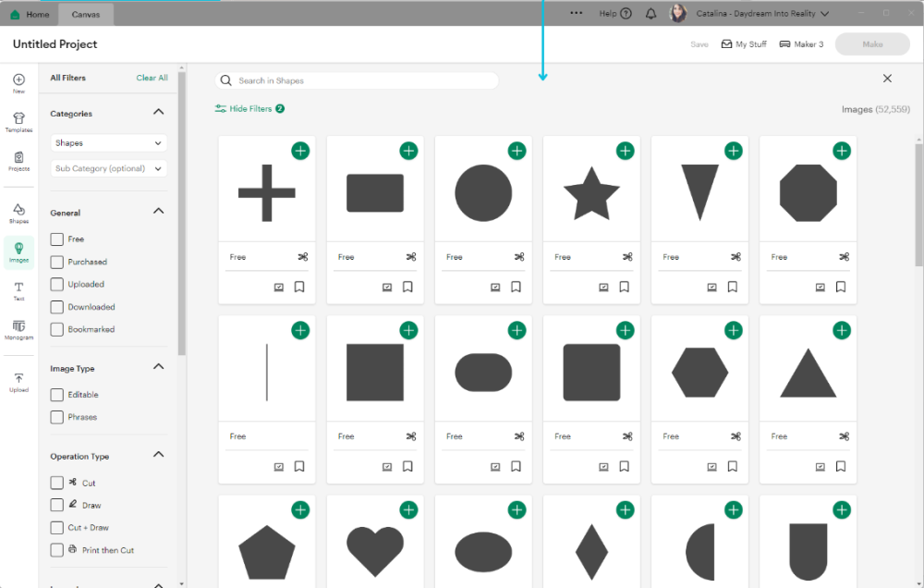Select the Images sidebar tool
This screenshot has height=588, width=924.
pos(18,252)
